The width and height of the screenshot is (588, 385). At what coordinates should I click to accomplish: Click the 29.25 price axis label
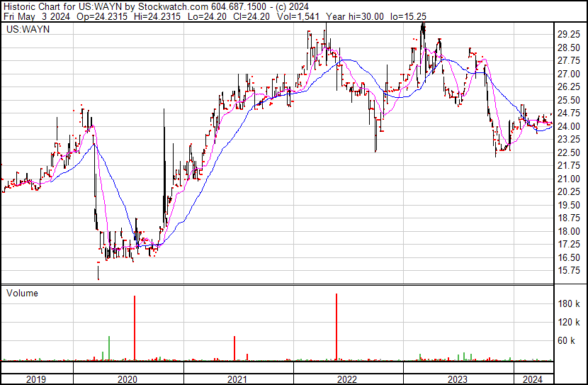pyautogui.click(x=569, y=34)
